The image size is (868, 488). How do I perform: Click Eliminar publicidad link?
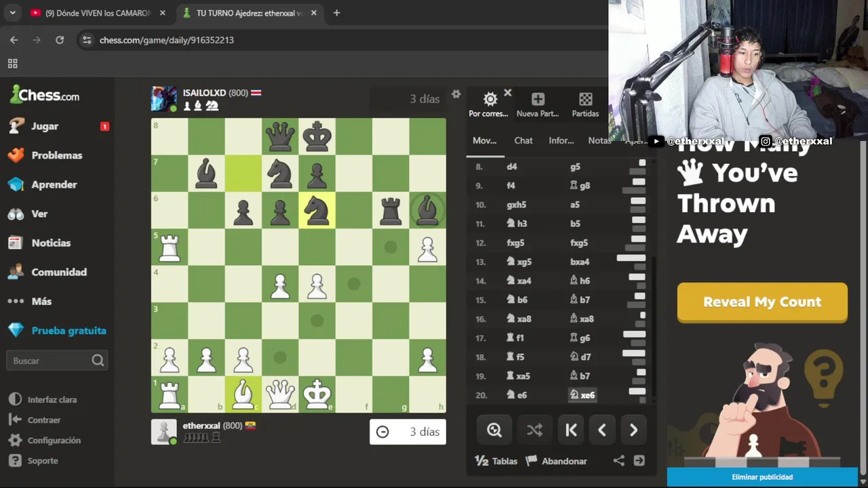[x=762, y=477]
